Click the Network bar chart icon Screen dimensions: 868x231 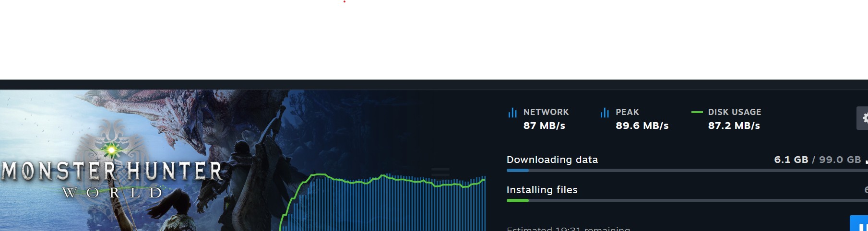click(512, 113)
